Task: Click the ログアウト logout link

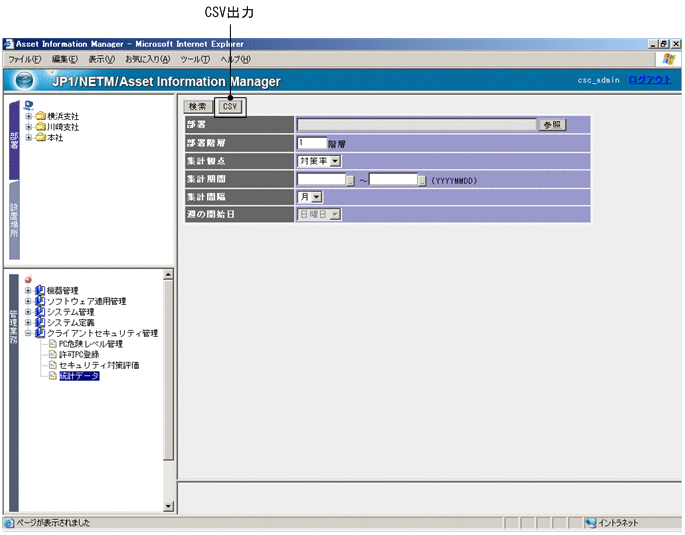Action: [x=650, y=80]
